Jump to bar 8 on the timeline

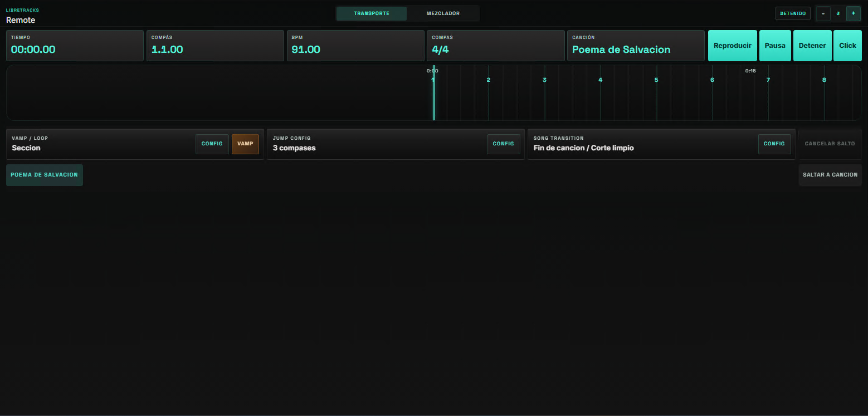tap(824, 80)
